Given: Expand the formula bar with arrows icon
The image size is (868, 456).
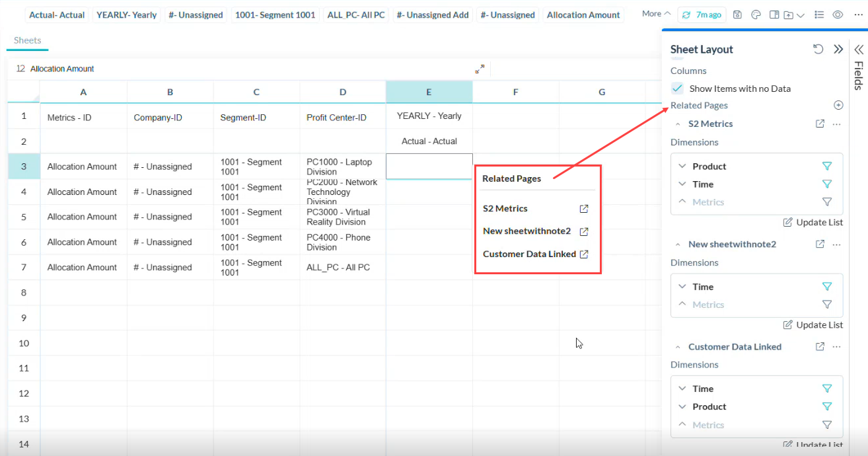Looking at the screenshot, I should click(480, 69).
